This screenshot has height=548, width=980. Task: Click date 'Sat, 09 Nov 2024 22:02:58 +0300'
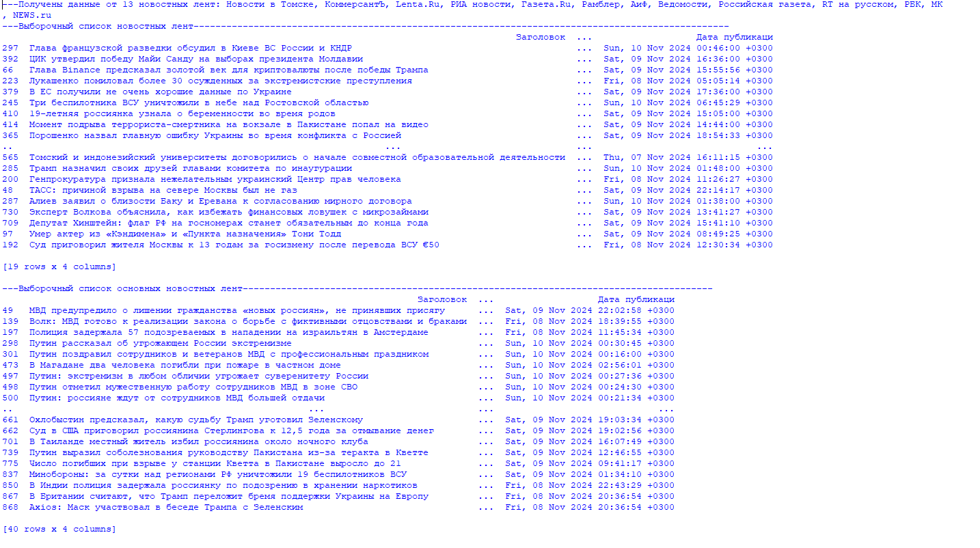[590, 310]
